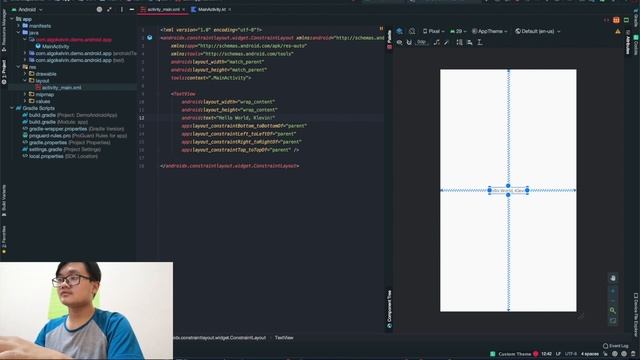640x360 pixels.
Task: Open the AppTheme dropdown
Action: pos(489,31)
